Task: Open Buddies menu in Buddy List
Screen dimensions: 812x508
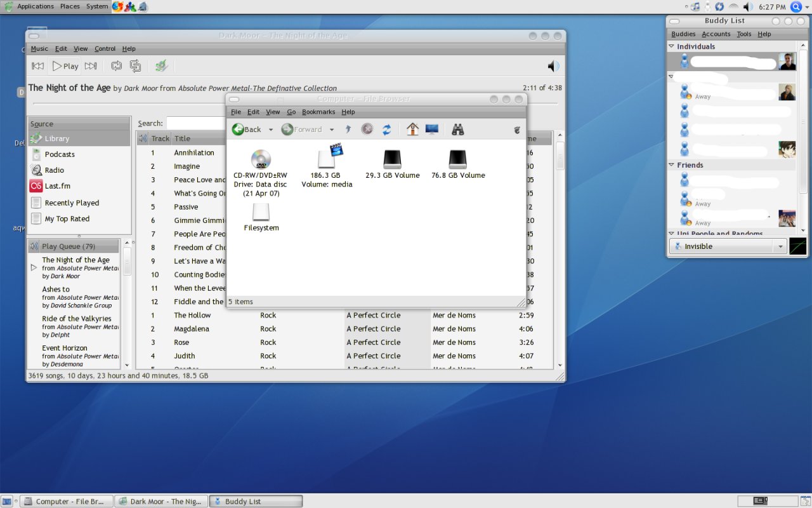Action: (x=683, y=34)
